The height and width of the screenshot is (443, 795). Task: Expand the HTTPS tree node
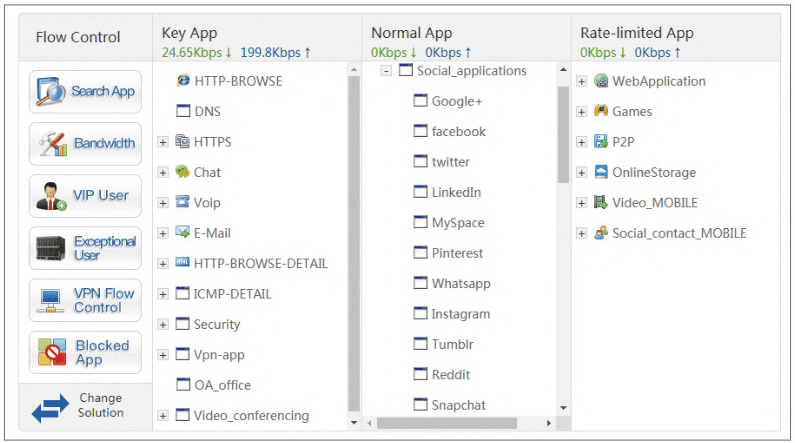pyautogui.click(x=163, y=142)
